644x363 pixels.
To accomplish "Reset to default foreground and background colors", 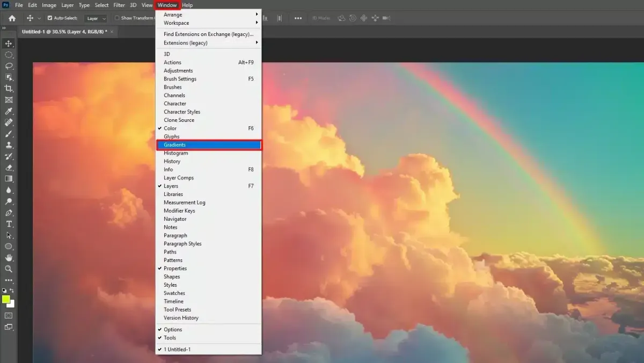I will pyautogui.click(x=4, y=291).
